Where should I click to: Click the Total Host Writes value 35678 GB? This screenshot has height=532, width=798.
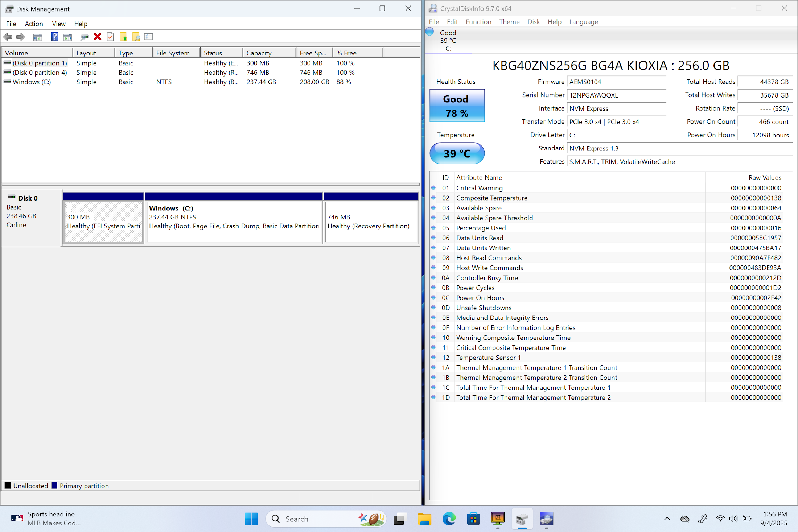(x=765, y=95)
